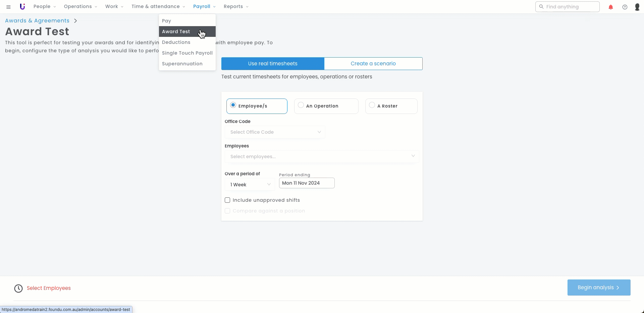Choose the A Roster radio option
Screen dimensions: 644x313
372,105
